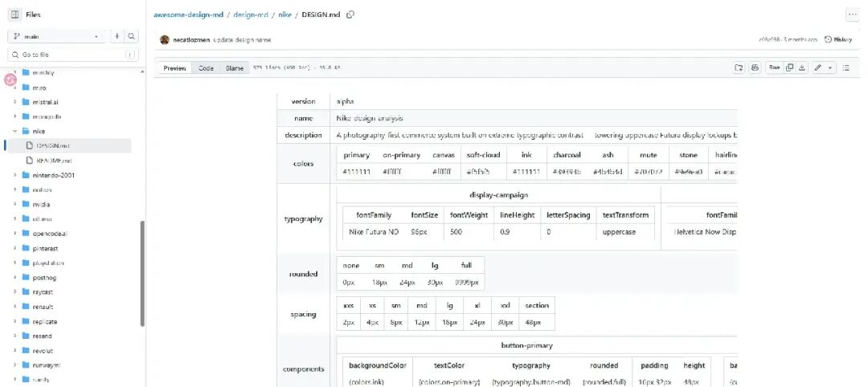Open file search magnifier icon
This screenshot has height=387, width=868.
[132, 36]
